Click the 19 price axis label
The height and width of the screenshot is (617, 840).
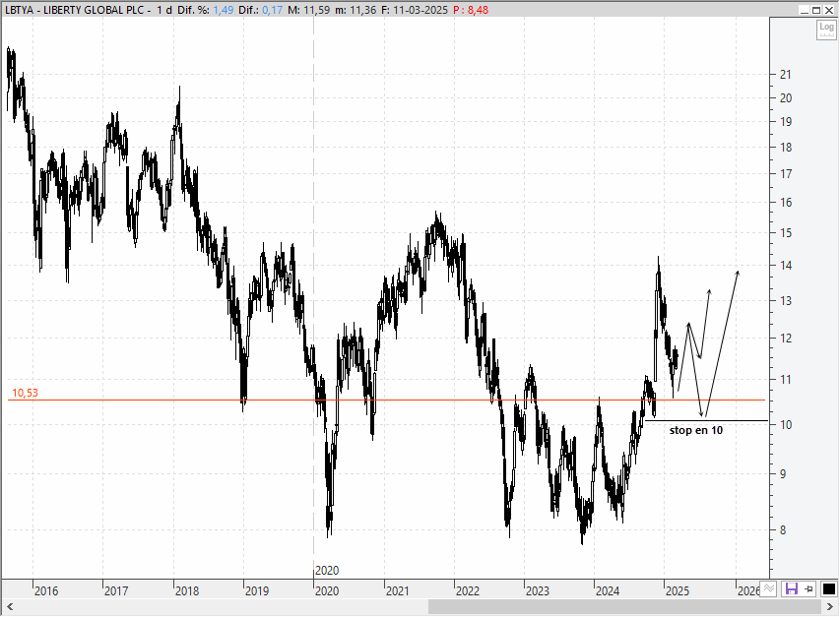(x=786, y=121)
